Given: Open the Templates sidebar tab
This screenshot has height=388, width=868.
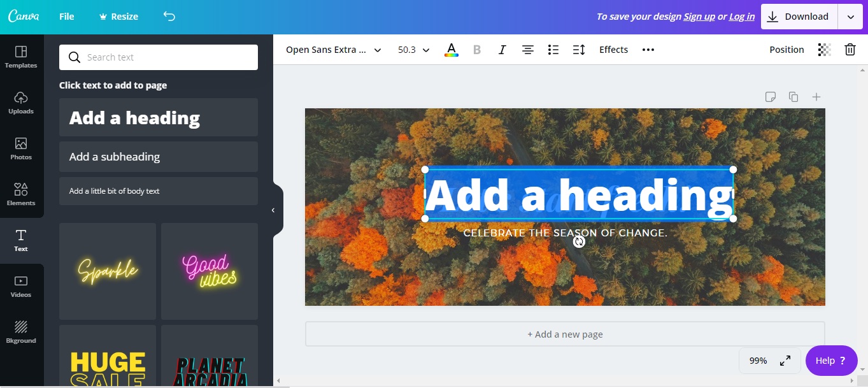Looking at the screenshot, I should click(21, 57).
